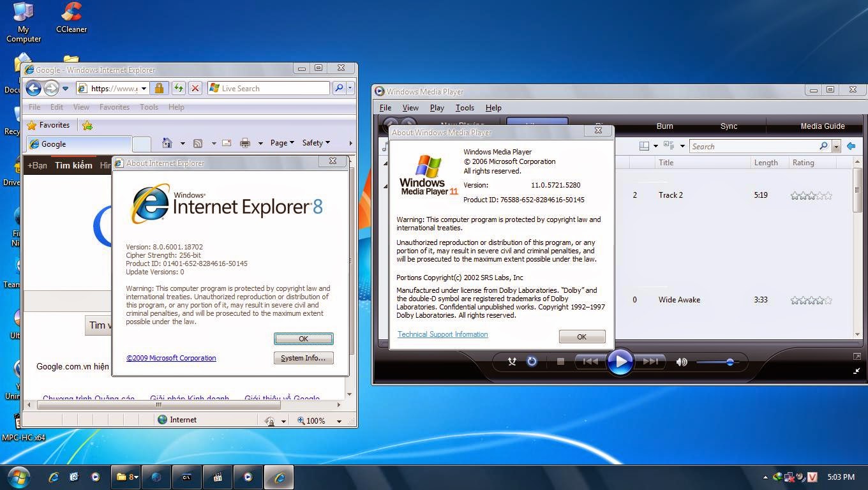Click the Home icon in IE toolbar

click(x=167, y=143)
